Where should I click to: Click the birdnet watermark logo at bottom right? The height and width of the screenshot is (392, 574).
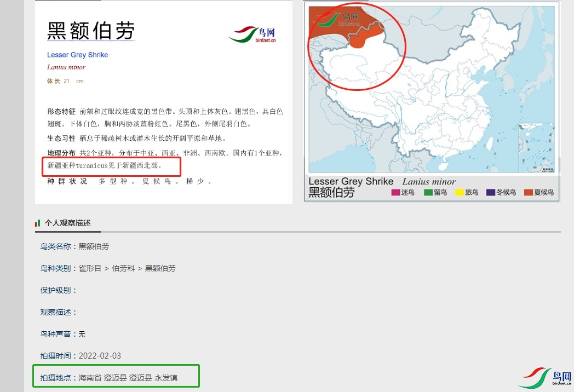[x=544, y=377]
